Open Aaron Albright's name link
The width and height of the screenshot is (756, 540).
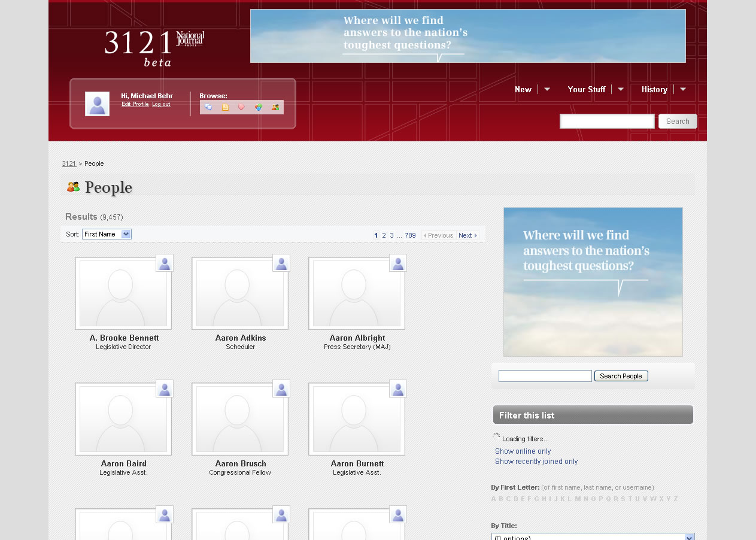pos(357,338)
